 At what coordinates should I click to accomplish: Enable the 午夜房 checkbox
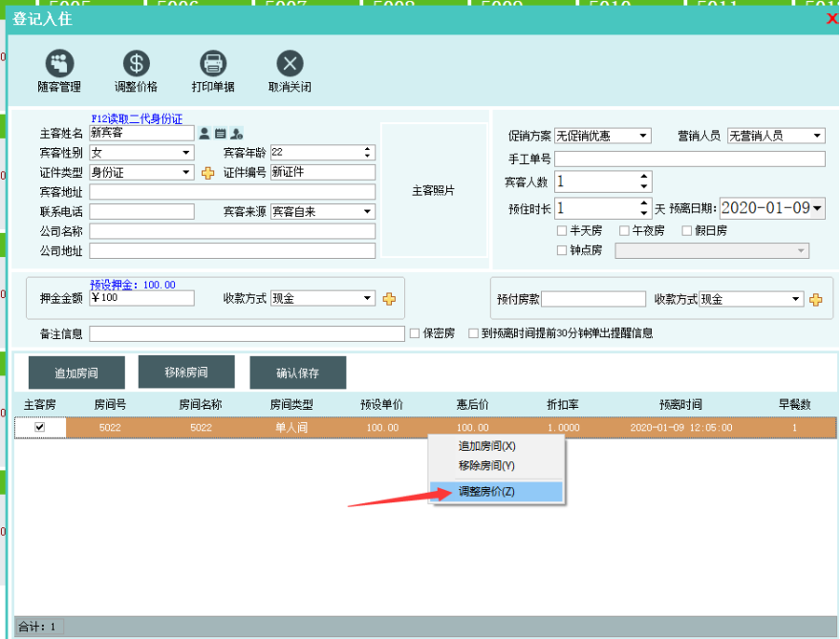pos(624,231)
